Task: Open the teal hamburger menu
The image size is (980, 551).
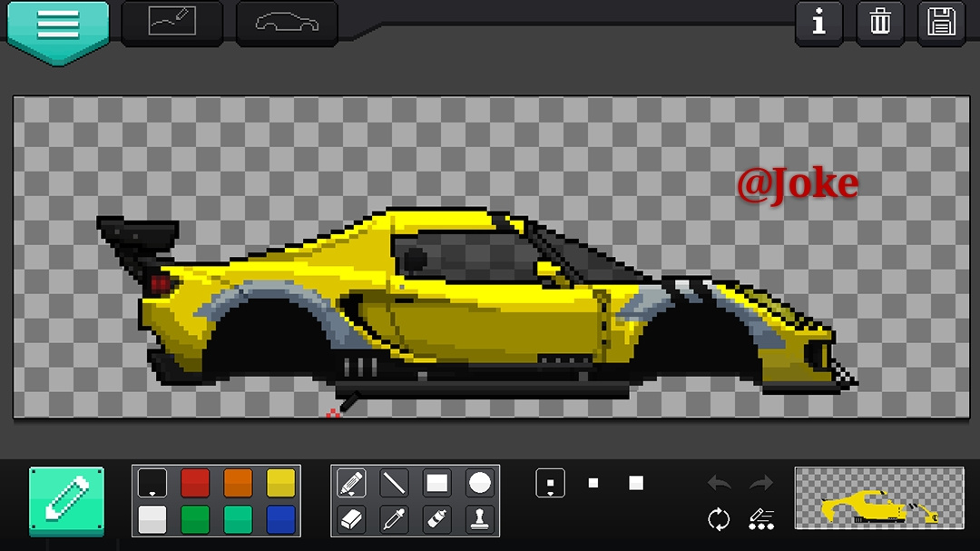Action: (58, 30)
